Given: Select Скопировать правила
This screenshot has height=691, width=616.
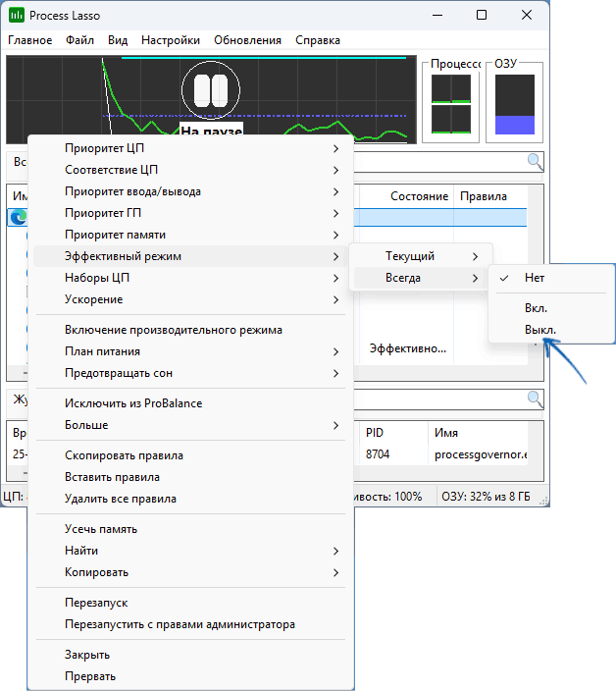Looking at the screenshot, I should tap(190, 455).
